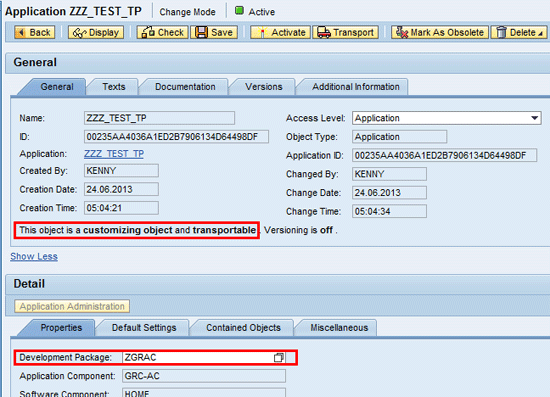
Task: Click the Change Time field 05:04:34
Action: [x=389, y=211]
